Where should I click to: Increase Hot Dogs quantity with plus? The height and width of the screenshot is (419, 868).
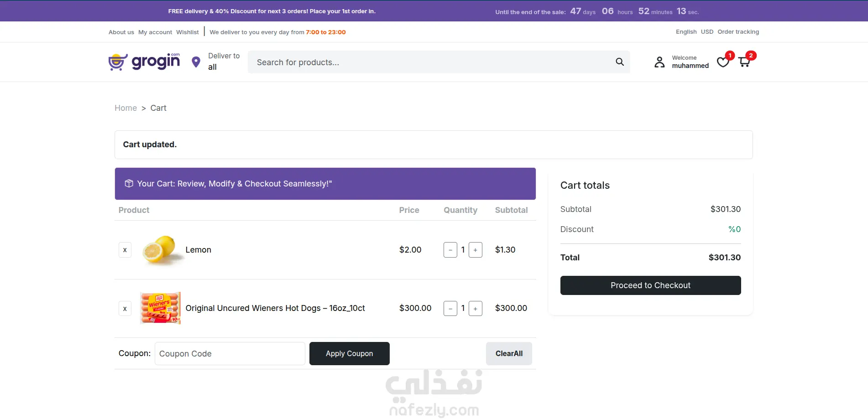point(475,309)
